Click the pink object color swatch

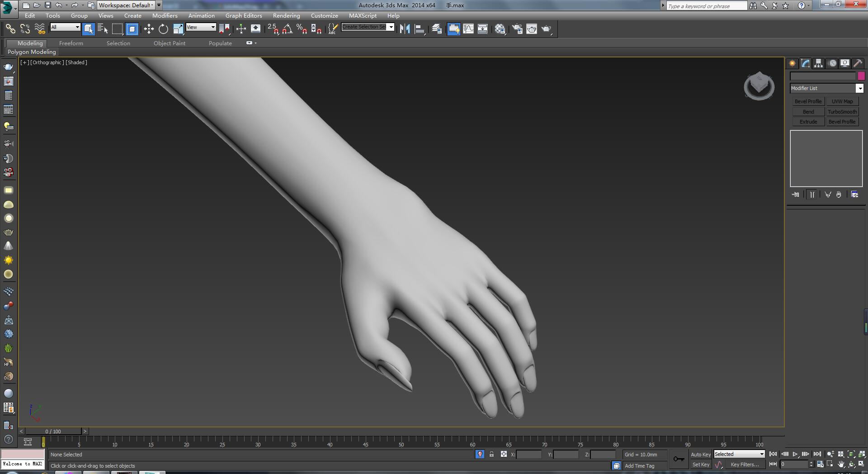pos(861,76)
